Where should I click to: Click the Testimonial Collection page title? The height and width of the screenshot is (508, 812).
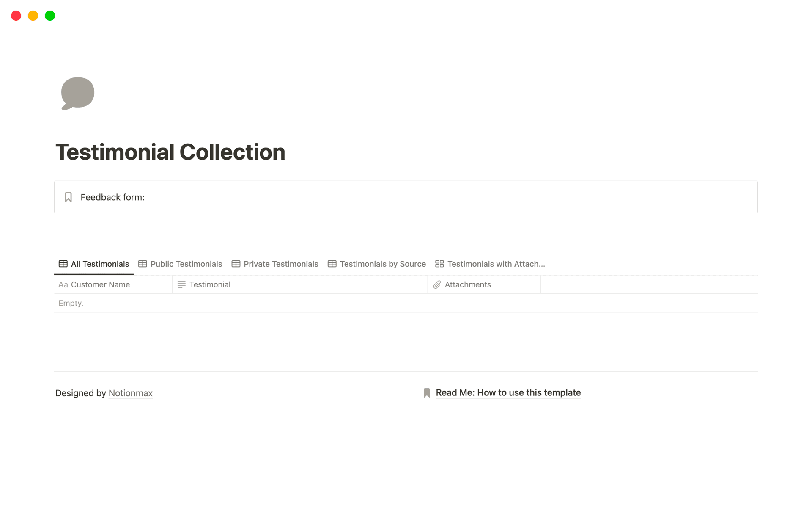pos(170,152)
